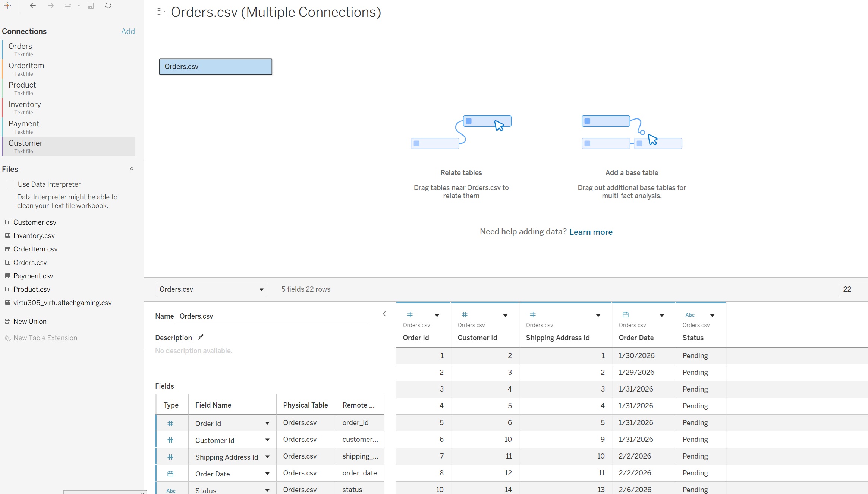Click the Abc type icon on the Status column
Screen dimensions: 868x494
[690, 315]
